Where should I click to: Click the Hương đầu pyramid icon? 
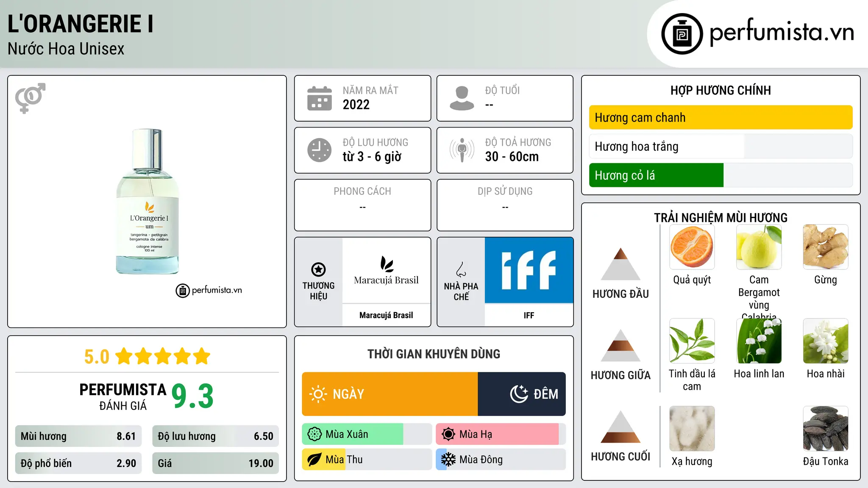click(x=621, y=264)
